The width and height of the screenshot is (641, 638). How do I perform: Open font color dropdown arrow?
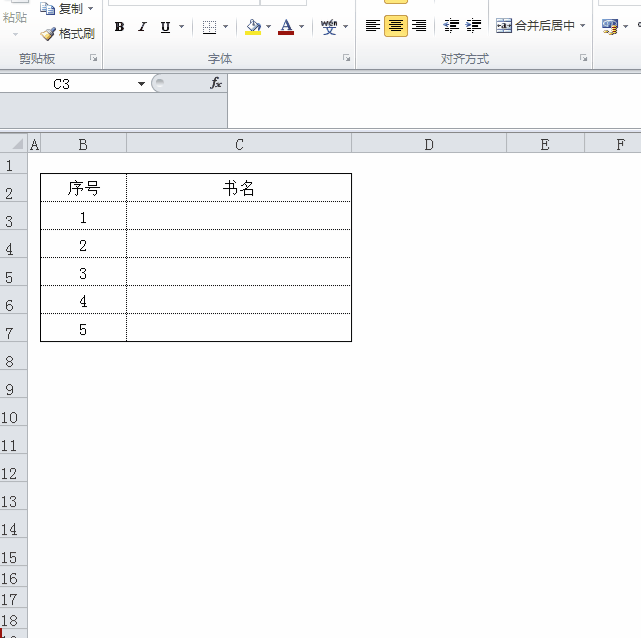[x=302, y=27]
